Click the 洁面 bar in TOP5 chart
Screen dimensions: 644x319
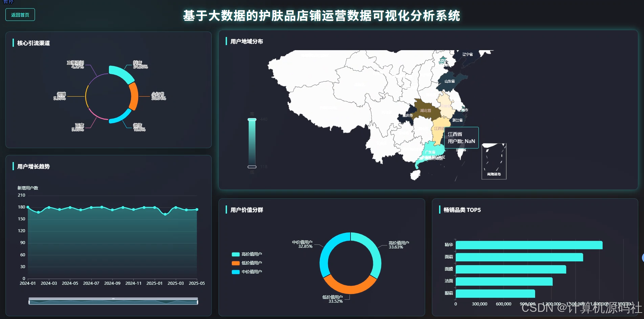coord(504,281)
